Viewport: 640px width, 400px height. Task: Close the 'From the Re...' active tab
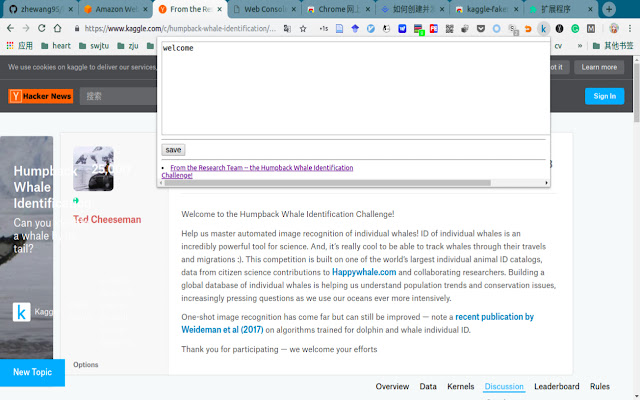(220, 9)
